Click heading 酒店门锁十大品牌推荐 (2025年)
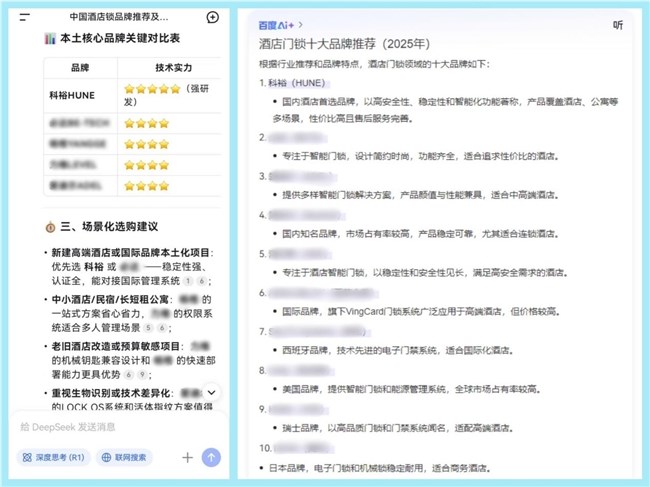This screenshot has width=650, height=487. click(x=344, y=44)
